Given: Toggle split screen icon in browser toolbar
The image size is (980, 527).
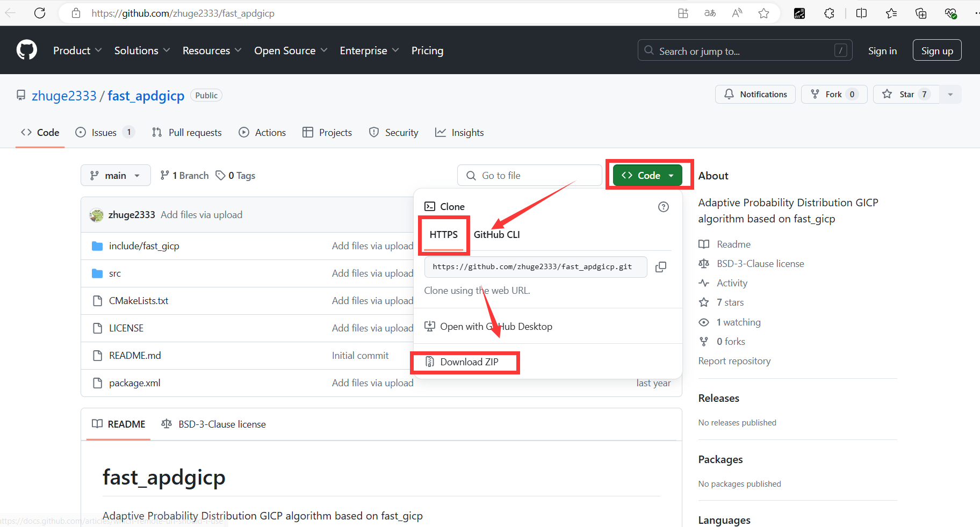Looking at the screenshot, I should click(861, 13).
